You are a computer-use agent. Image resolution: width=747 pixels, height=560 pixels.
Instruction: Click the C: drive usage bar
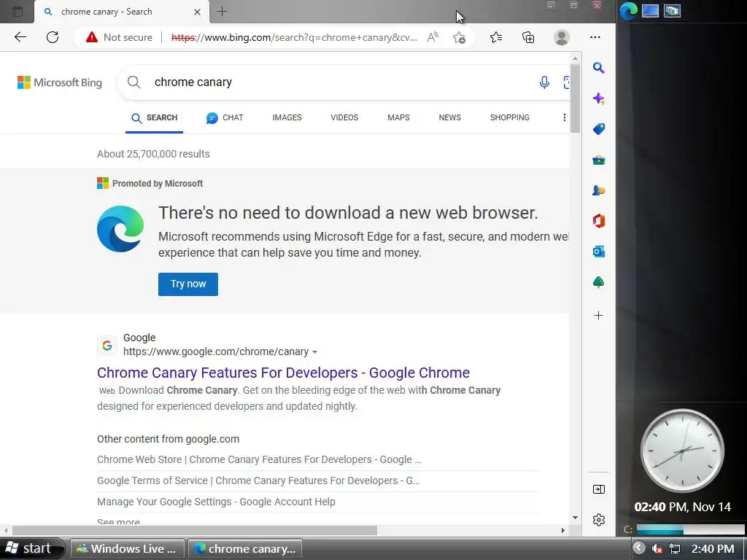[690, 529]
